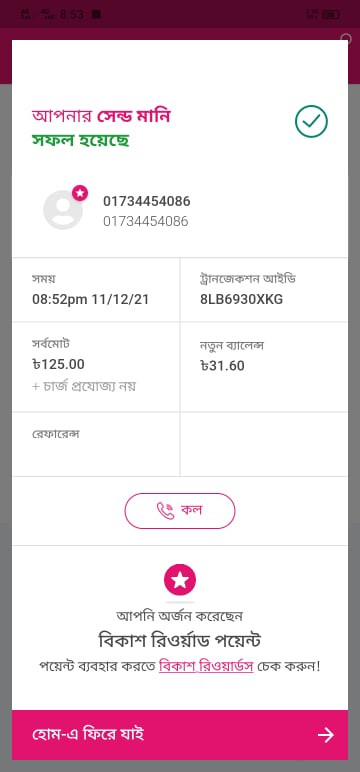Return home via হোম-এ ফিরে যাই button
The image size is (360, 772).
click(180, 735)
